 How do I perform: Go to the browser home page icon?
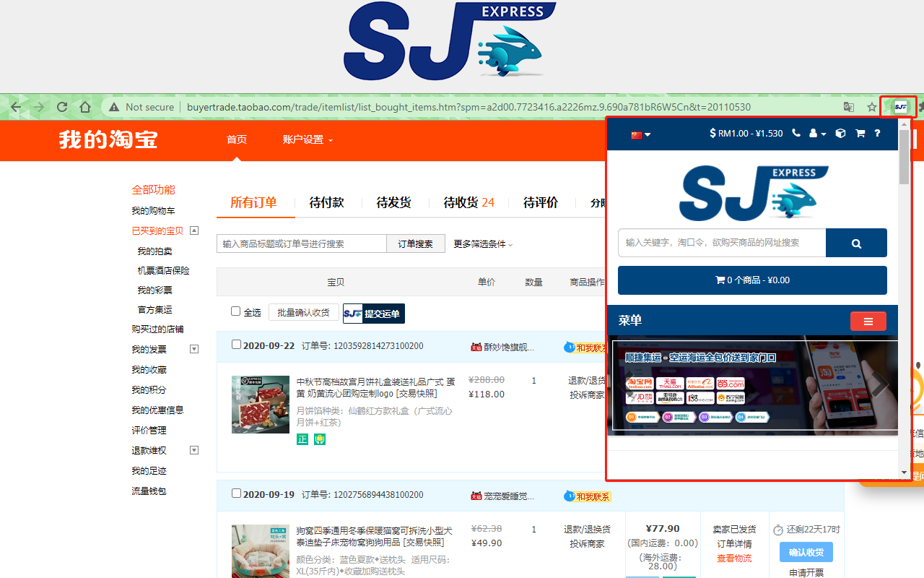[85, 107]
